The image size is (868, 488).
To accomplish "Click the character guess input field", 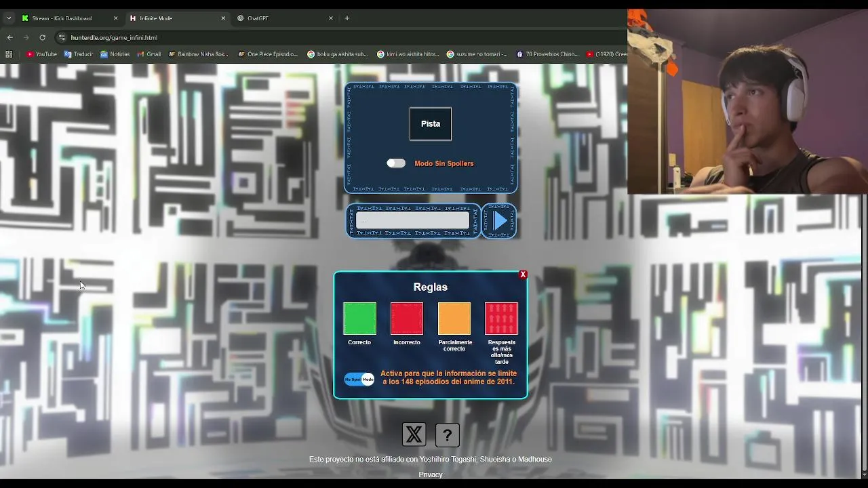I will coord(412,221).
